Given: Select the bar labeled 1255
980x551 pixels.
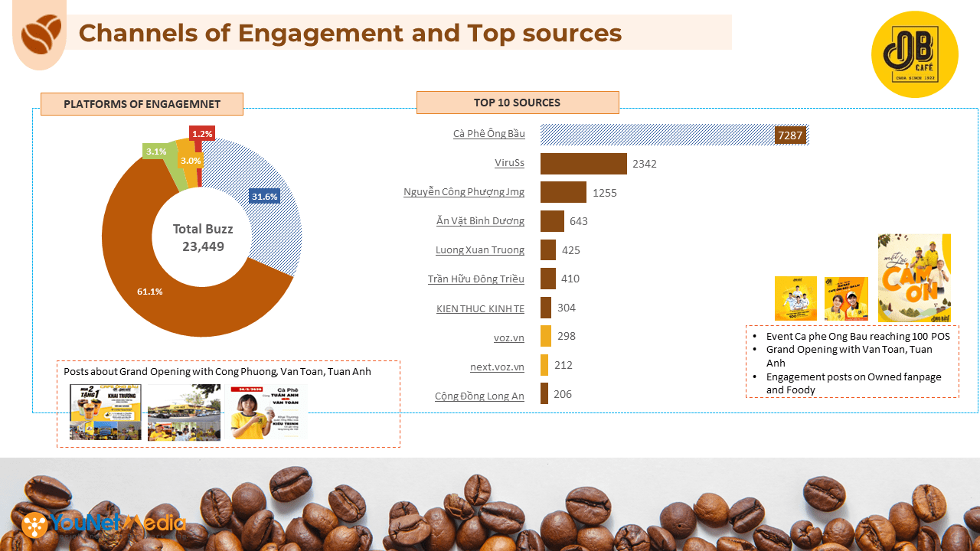Looking at the screenshot, I should [563, 192].
